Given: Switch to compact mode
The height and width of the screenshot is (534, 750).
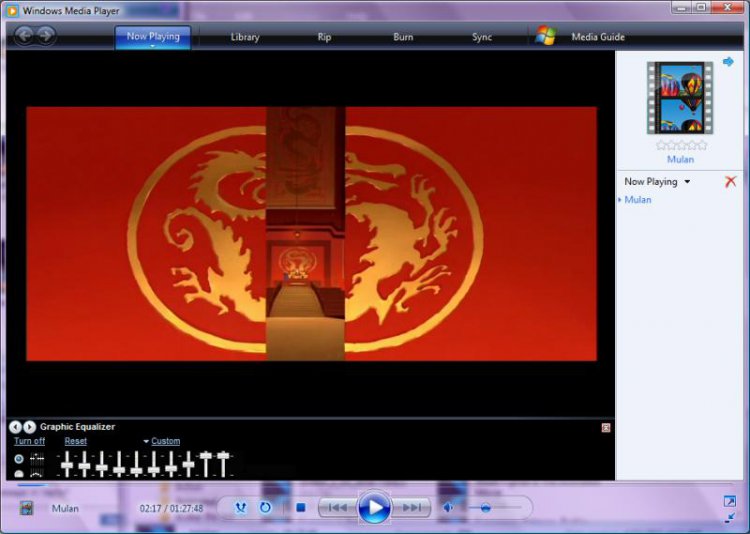Looking at the screenshot, I should [x=729, y=517].
